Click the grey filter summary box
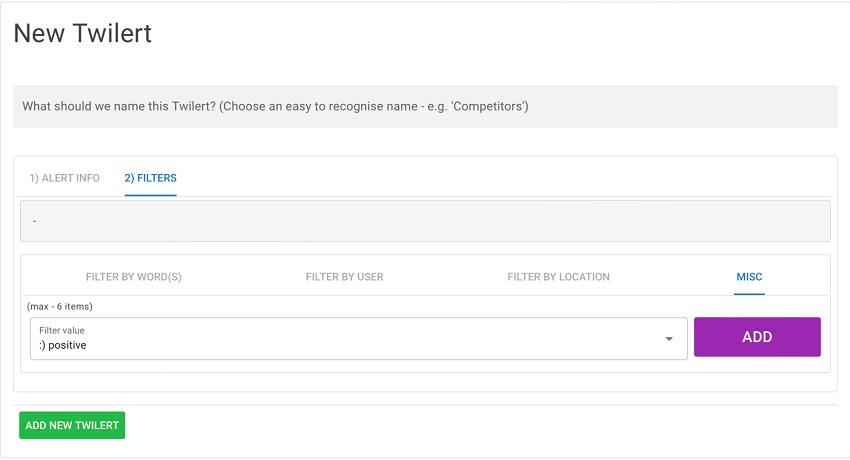The image size is (850, 460). click(x=425, y=221)
